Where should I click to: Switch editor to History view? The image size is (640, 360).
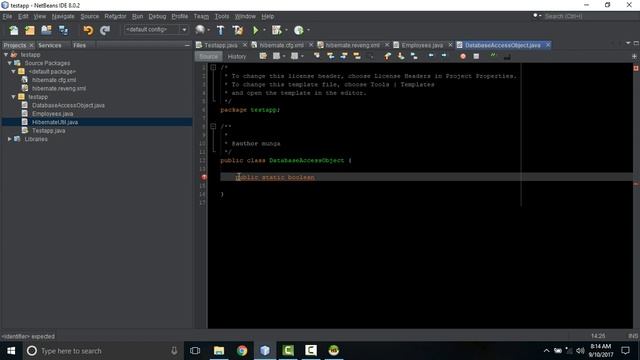tap(237, 56)
